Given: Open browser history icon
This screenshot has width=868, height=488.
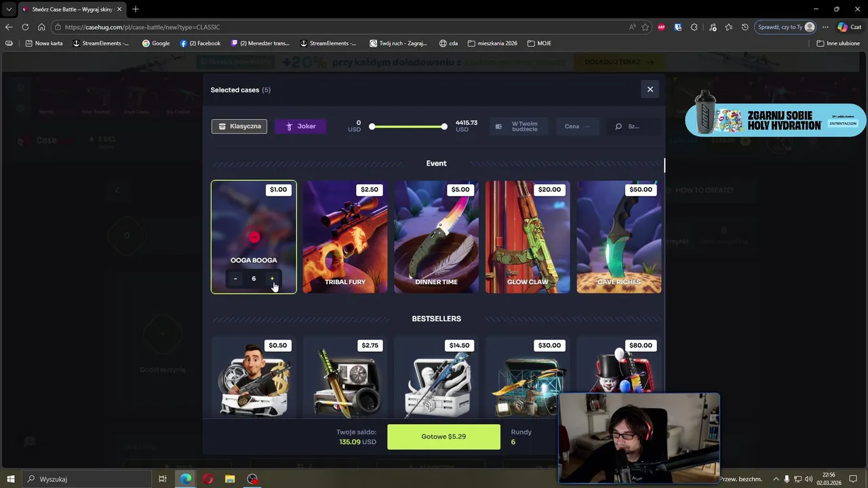Looking at the screenshot, I should [x=745, y=27].
